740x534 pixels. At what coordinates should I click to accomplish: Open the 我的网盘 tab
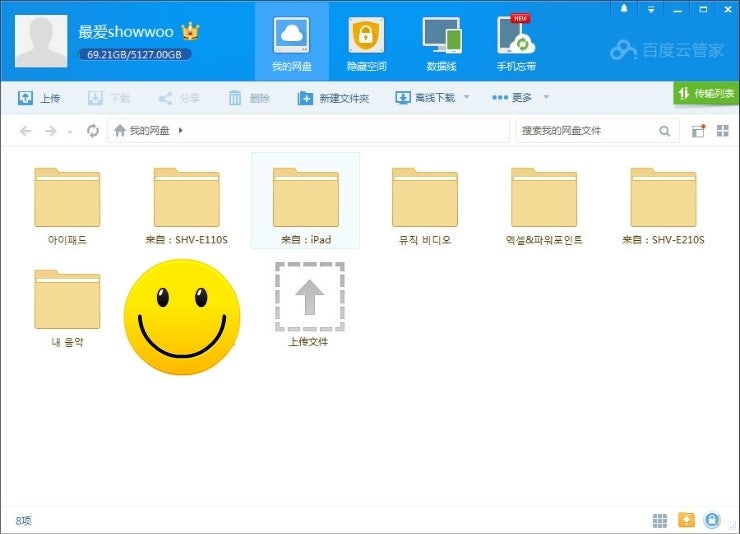(292, 42)
